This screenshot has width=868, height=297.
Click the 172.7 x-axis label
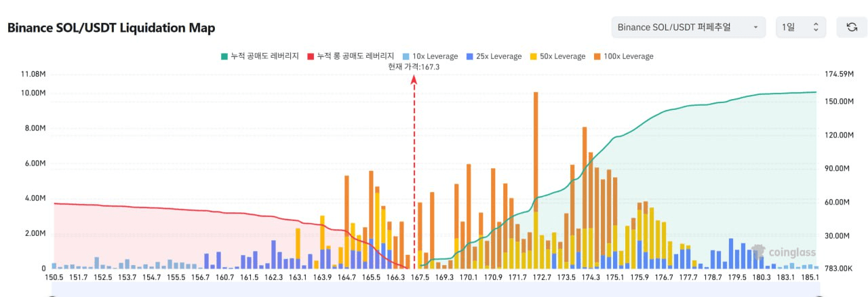(542, 277)
